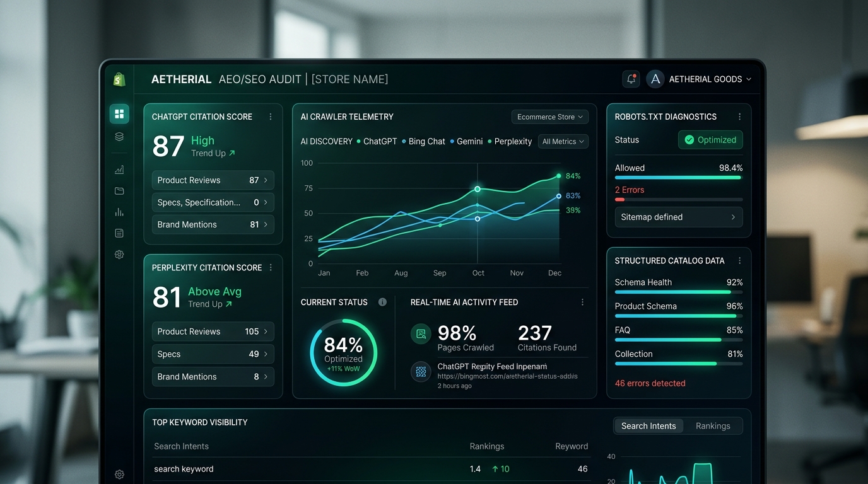Click the Allowed 98.4% progress bar
This screenshot has width=868, height=484.
(x=679, y=178)
